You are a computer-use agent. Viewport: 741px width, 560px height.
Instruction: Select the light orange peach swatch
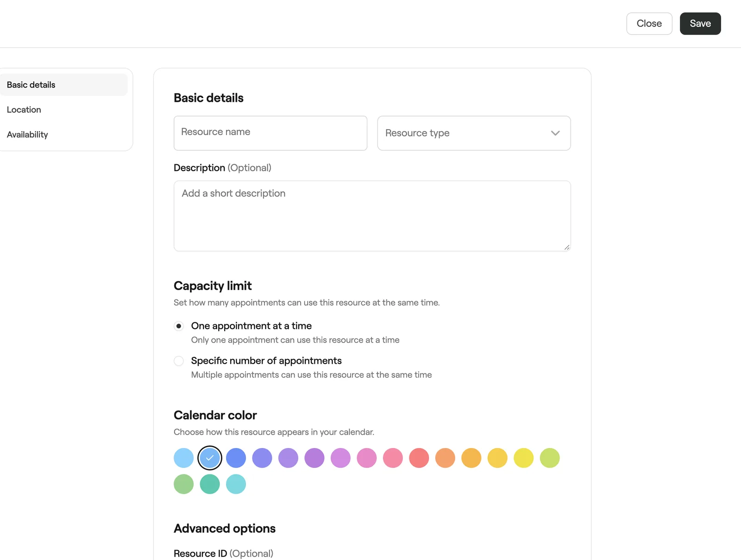click(446, 458)
